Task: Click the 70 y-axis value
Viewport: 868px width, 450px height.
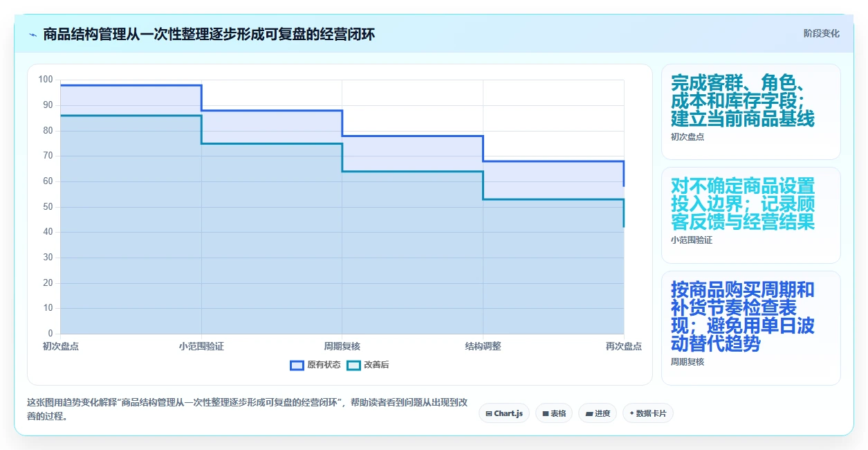Action: click(48, 156)
